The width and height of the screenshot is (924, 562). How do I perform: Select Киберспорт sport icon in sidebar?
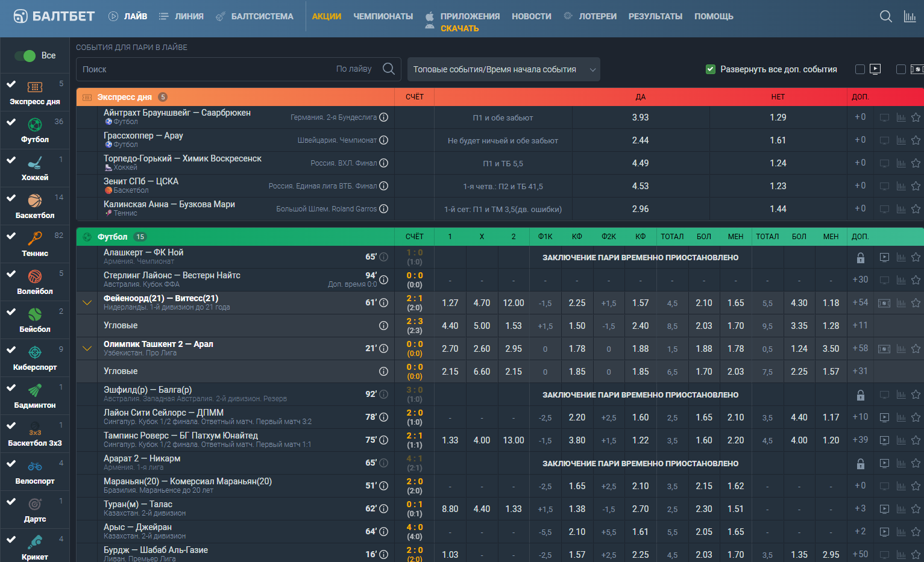pyautogui.click(x=35, y=352)
